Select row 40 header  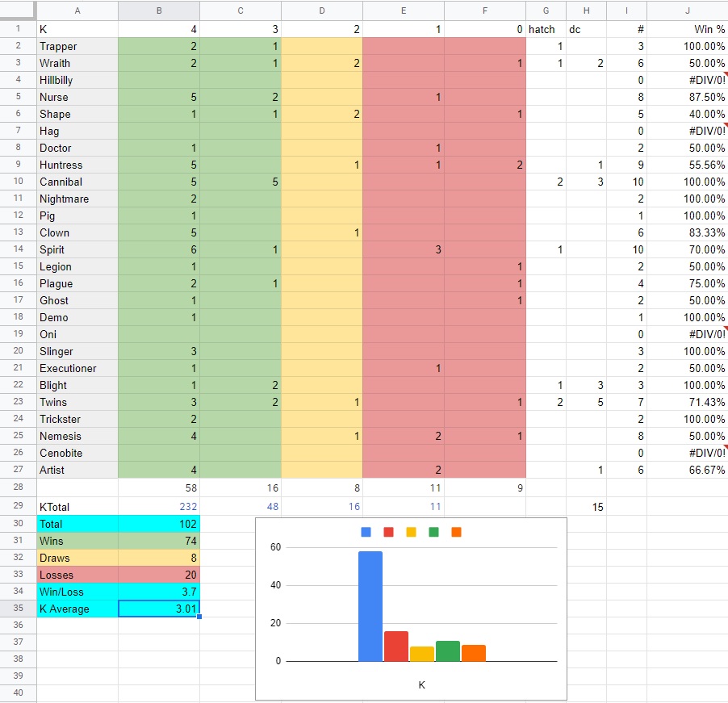[x=18, y=693]
